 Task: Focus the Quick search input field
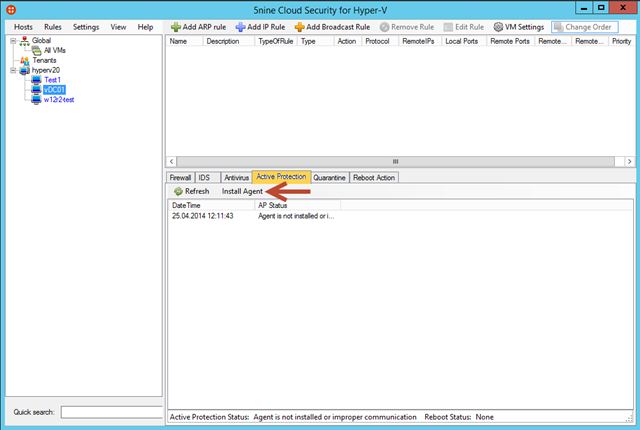[111, 412]
